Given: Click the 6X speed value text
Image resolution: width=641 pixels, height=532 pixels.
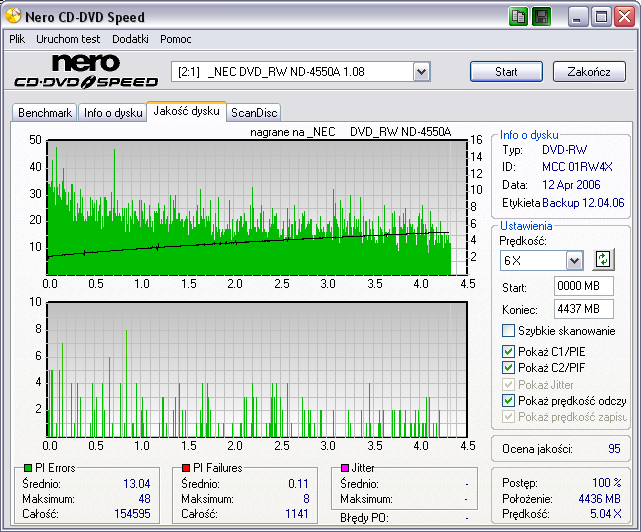Looking at the screenshot, I should [x=512, y=260].
